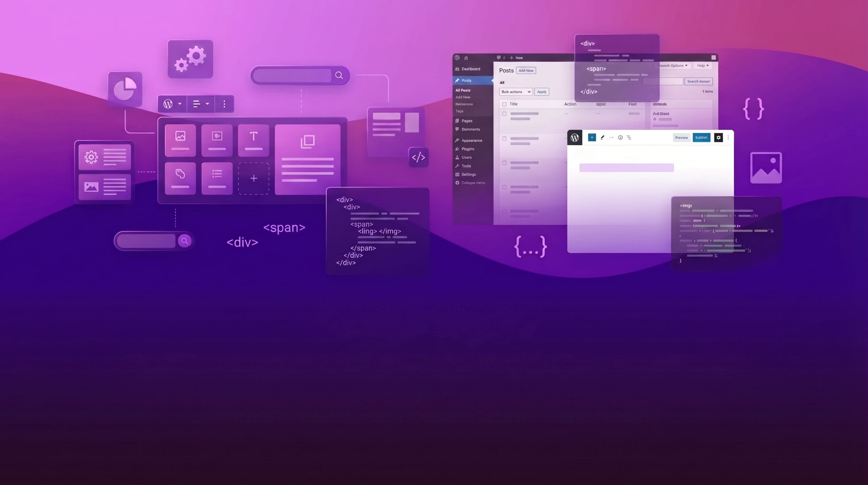868x485 pixels.
Task: Click the blue block inserter plus in the editor
Action: [592, 137]
